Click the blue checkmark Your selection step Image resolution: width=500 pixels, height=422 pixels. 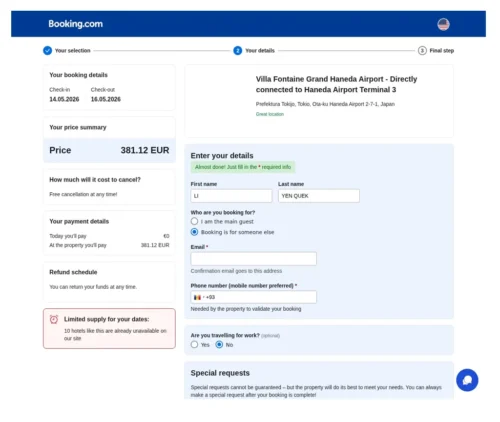[x=47, y=51]
